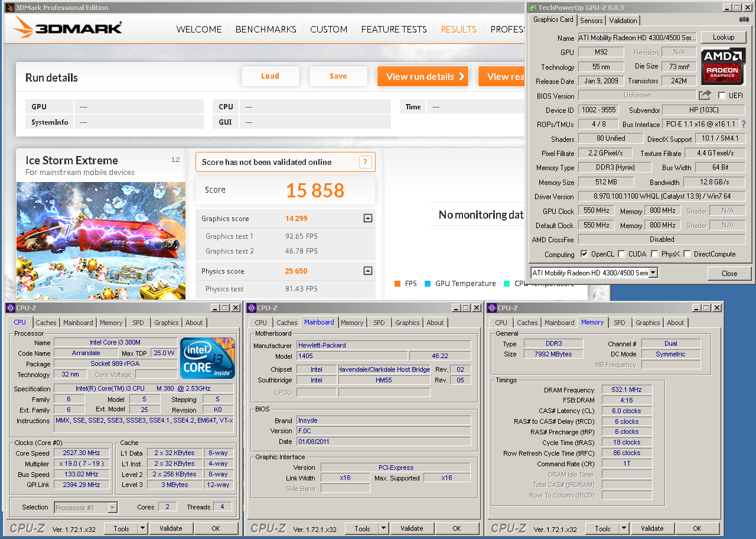The height and width of the screenshot is (539, 756).
Task: Collapse the Graphics score section
Action: (367, 219)
